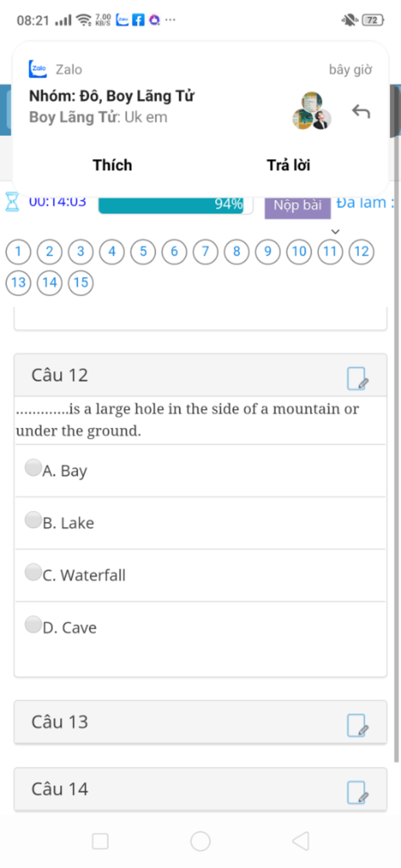The height and width of the screenshot is (868, 401).
Task: Tap the Nộp bài submit button
Action: 298,205
